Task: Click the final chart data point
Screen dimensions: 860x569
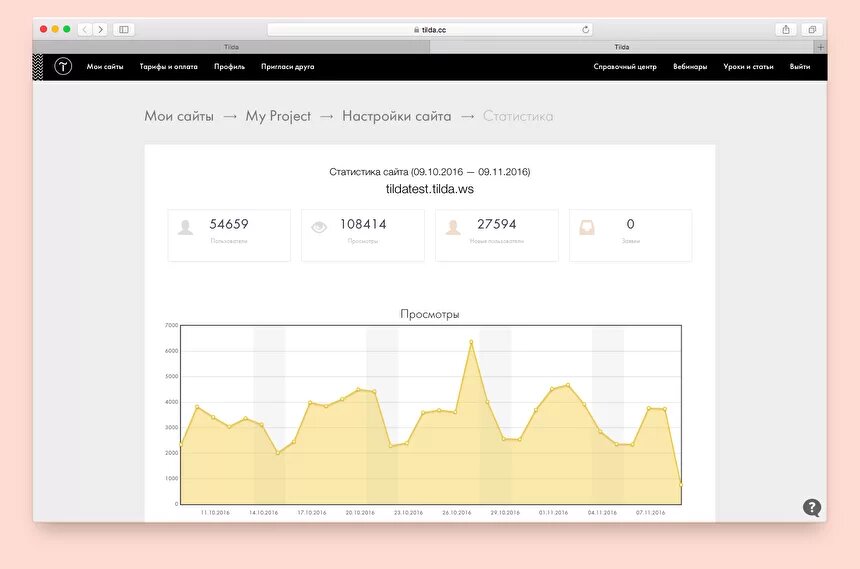Action: [x=681, y=485]
